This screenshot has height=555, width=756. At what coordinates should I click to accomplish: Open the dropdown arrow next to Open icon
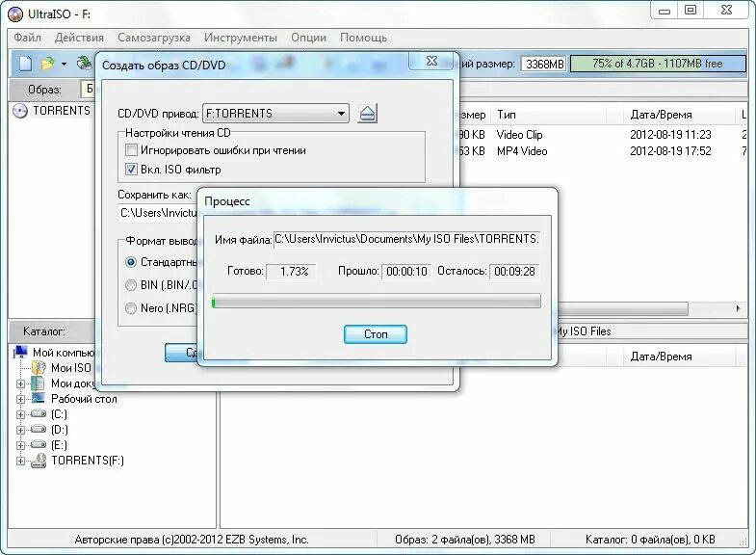tap(64, 65)
